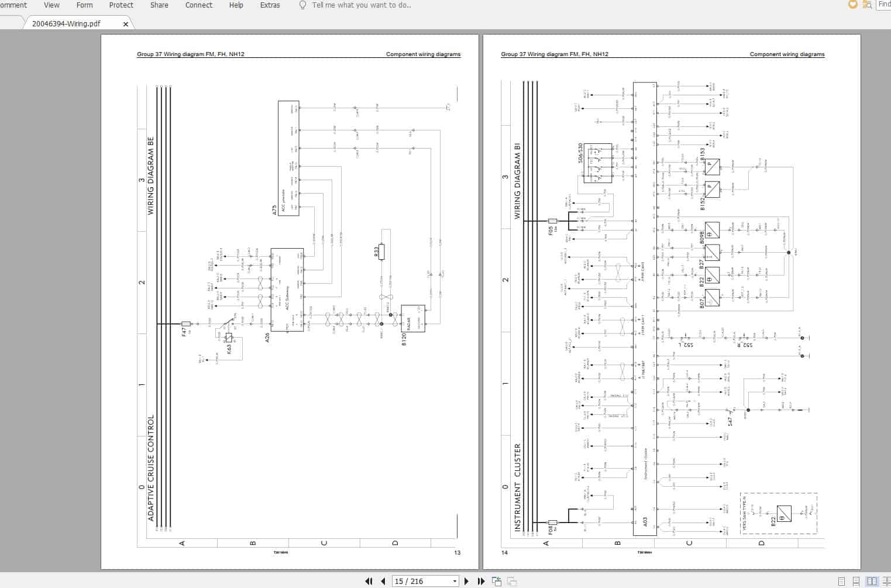Viewport: 891px width, 588px height.
Task: Click the B098 sensor label
Action: [x=703, y=237]
